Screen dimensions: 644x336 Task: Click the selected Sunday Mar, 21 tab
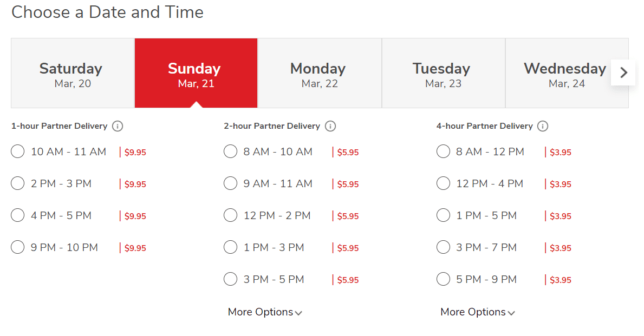point(196,73)
